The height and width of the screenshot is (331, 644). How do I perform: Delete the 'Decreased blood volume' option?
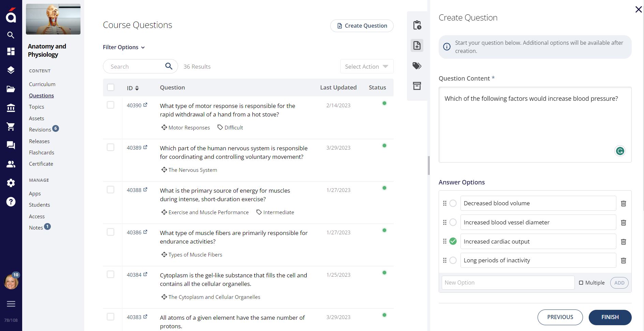pyautogui.click(x=623, y=204)
